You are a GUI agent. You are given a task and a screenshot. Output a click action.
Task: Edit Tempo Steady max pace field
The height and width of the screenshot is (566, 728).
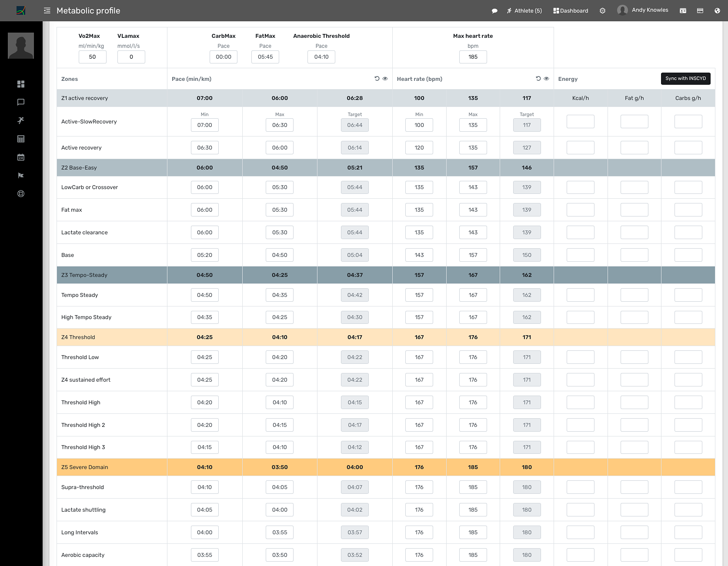[x=280, y=295]
